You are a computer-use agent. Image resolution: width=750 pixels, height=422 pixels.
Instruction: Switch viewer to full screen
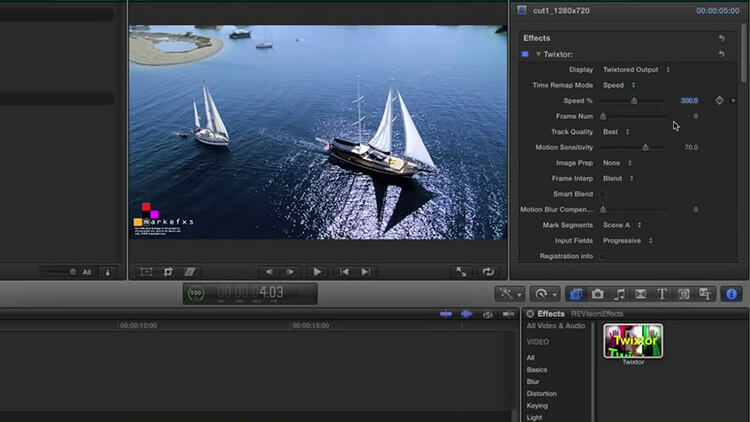pyautogui.click(x=461, y=272)
